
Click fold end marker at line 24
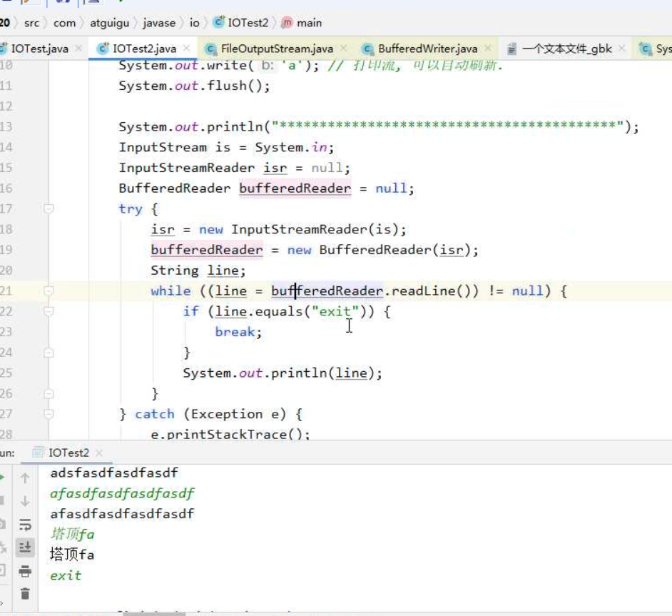click(49, 353)
